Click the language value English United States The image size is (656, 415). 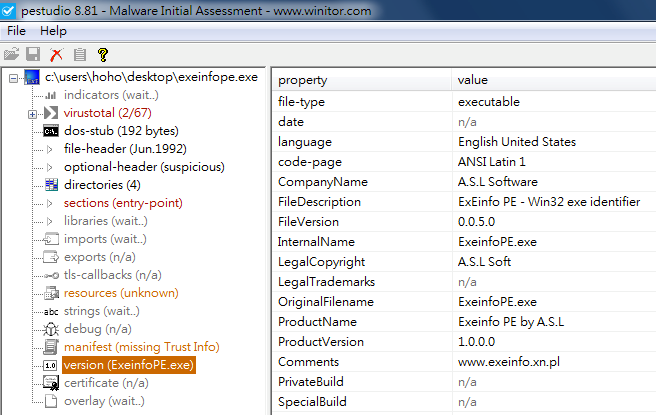point(517,142)
